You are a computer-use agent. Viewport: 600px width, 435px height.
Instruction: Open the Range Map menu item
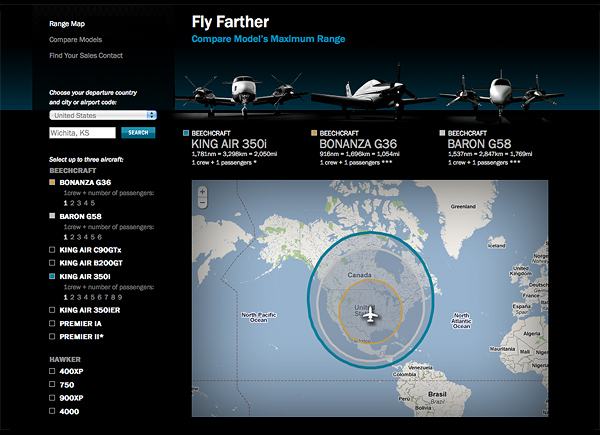(x=67, y=23)
